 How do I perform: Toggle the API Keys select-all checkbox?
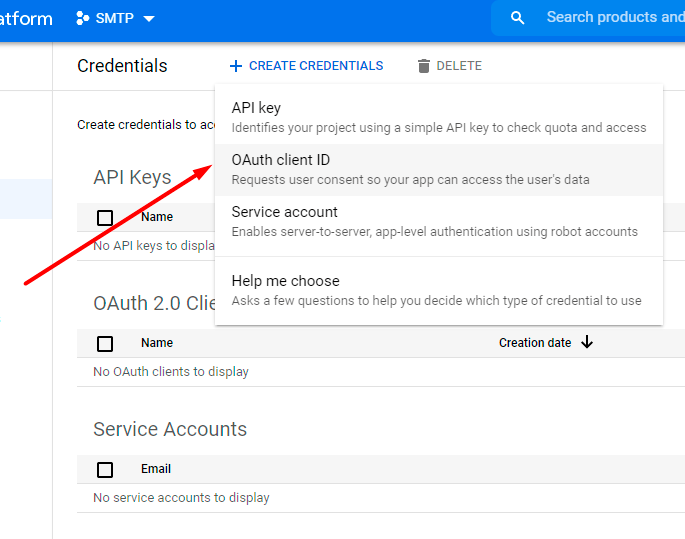[x=105, y=217]
